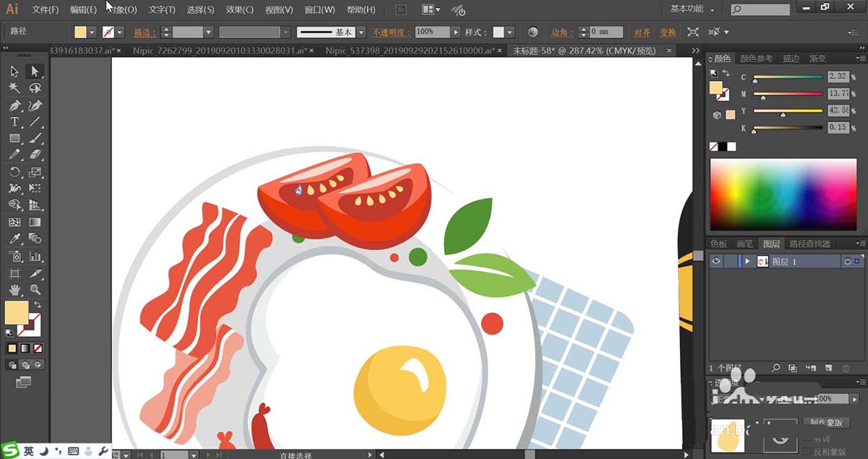Click the 变换 button
The image size is (868, 459).
click(x=668, y=33)
